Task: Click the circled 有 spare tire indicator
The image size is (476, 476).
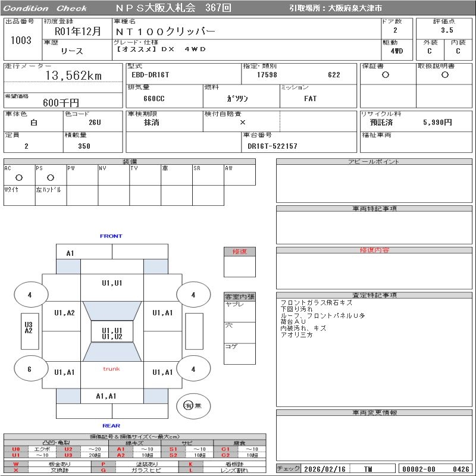Action: 188,406
